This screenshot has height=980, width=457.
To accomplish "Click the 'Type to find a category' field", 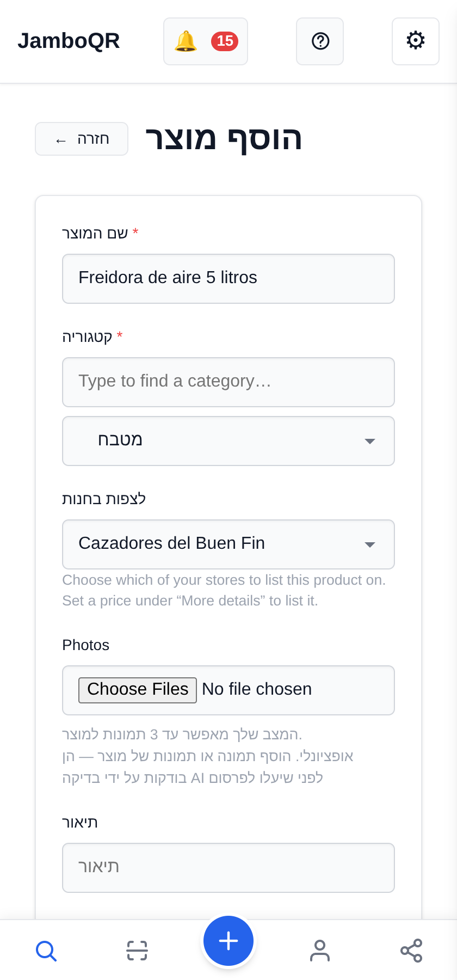I will 228,382.
